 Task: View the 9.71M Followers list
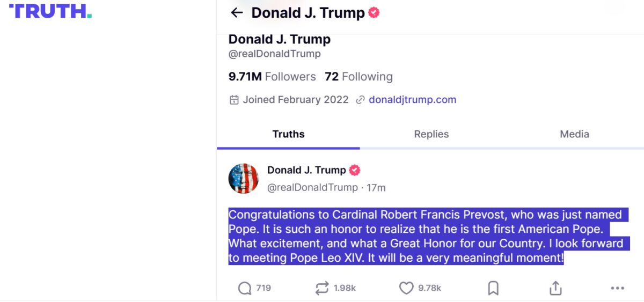[272, 77]
